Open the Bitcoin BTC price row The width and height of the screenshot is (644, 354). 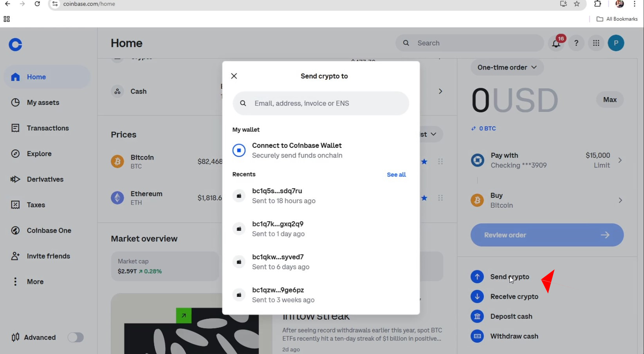(x=166, y=162)
